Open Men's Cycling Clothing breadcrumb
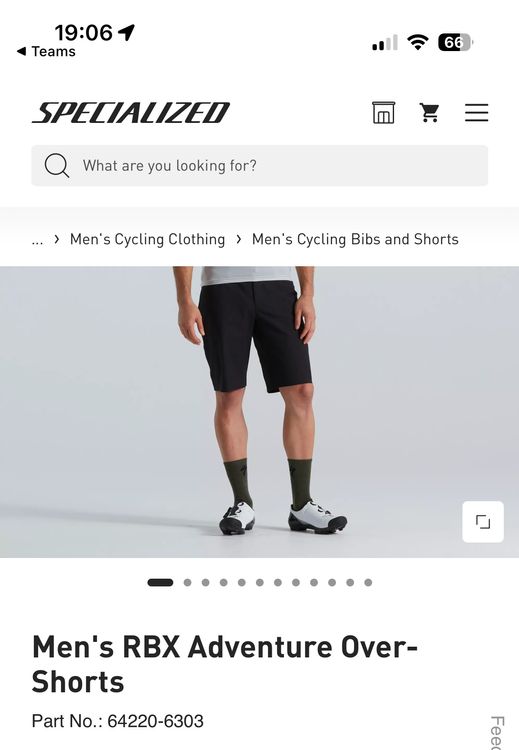Screen dimensions: 519x750 pyautogui.click(x=147, y=239)
